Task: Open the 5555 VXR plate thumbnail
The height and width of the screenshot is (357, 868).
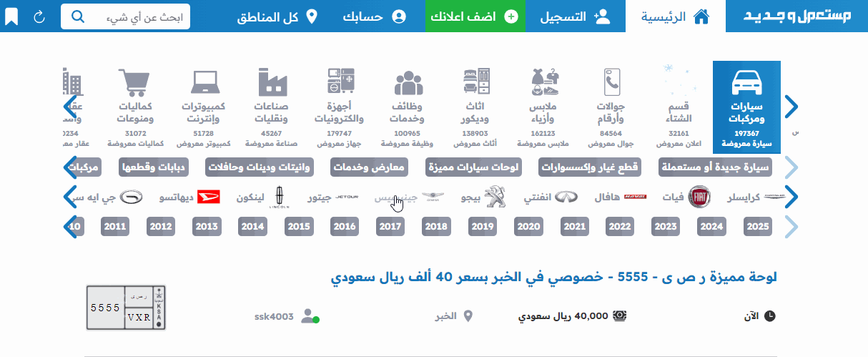Action: 126,307
